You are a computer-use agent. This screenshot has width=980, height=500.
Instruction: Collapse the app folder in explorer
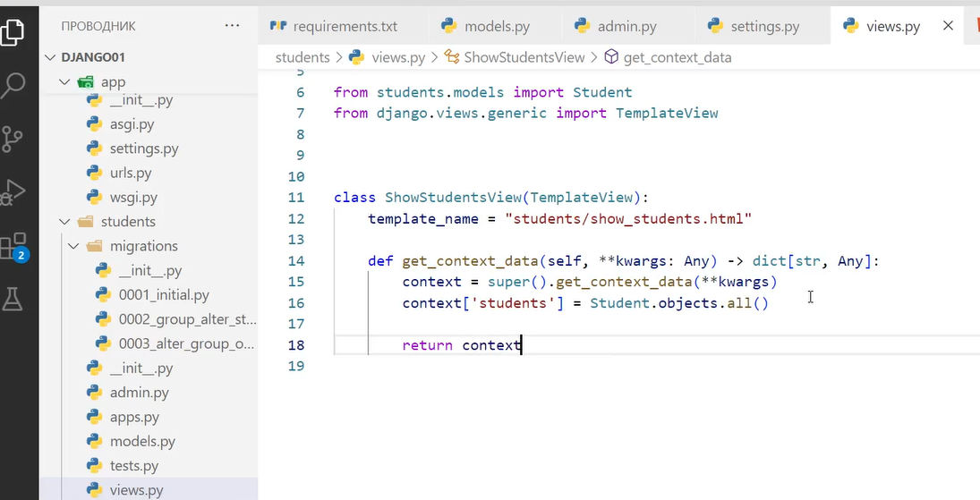point(64,82)
